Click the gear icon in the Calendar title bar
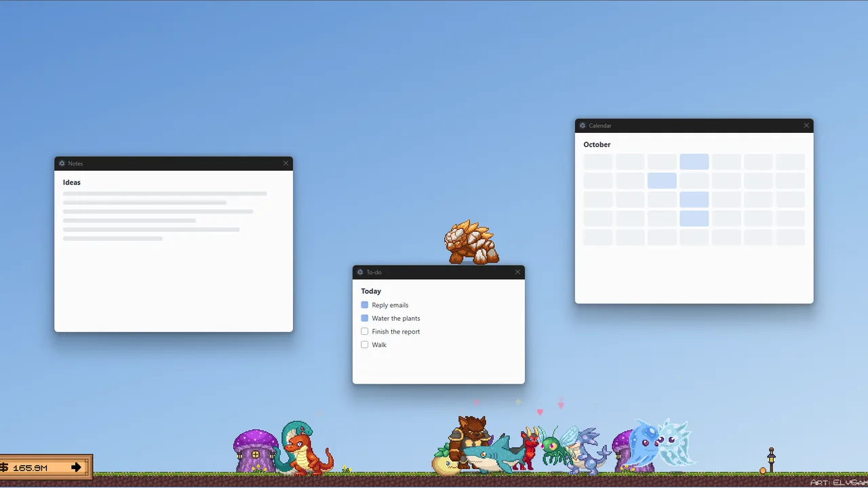This screenshot has height=488, width=868. (583, 125)
